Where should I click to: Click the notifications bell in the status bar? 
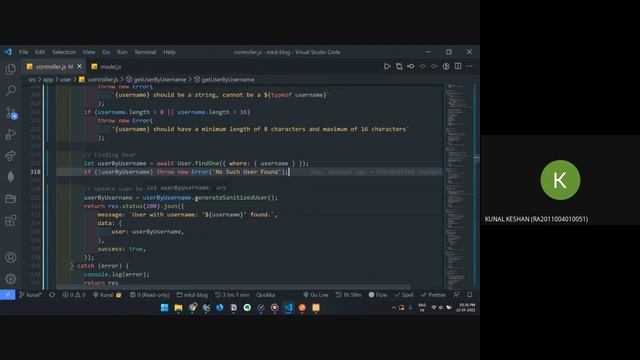coord(470,295)
